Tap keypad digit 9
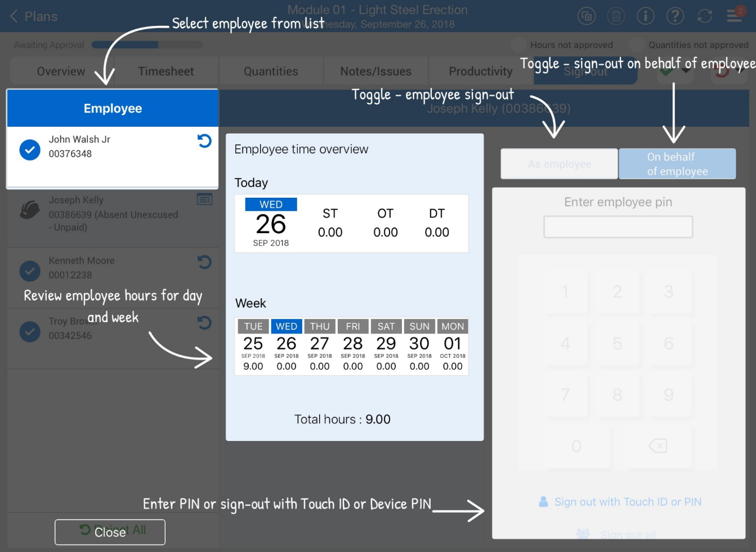This screenshot has width=756, height=552. pyautogui.click(x=668, y=395)
